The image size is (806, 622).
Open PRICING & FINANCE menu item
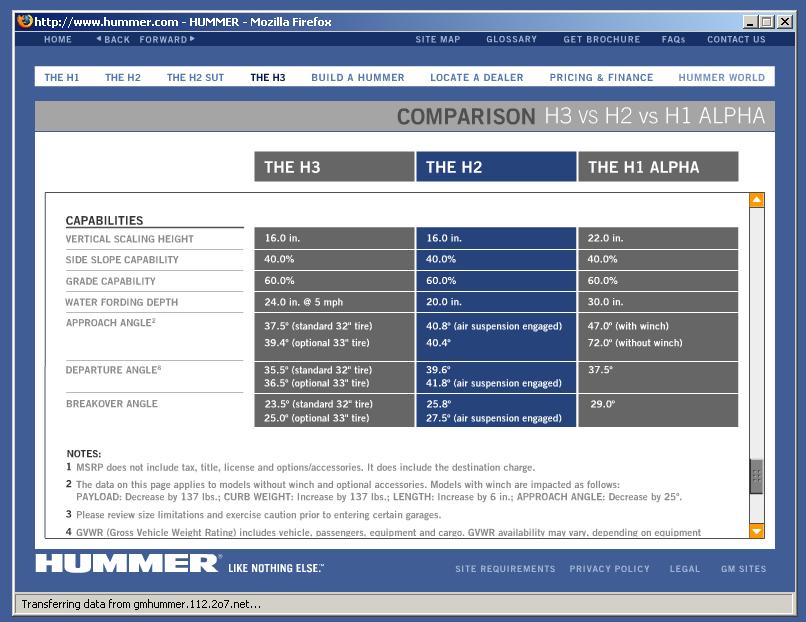point(601,78)
